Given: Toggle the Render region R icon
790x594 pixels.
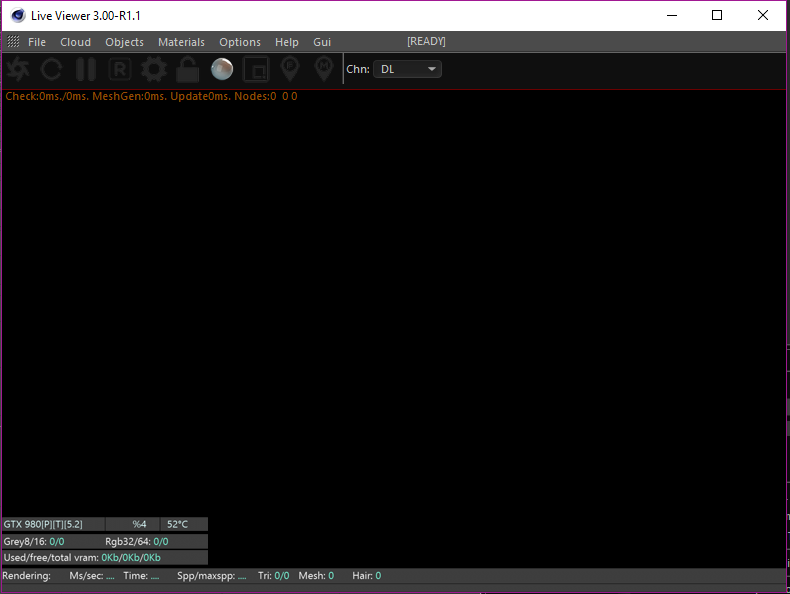Looking at the screenshot, I should pyautogui.click(x=120, y=69).
